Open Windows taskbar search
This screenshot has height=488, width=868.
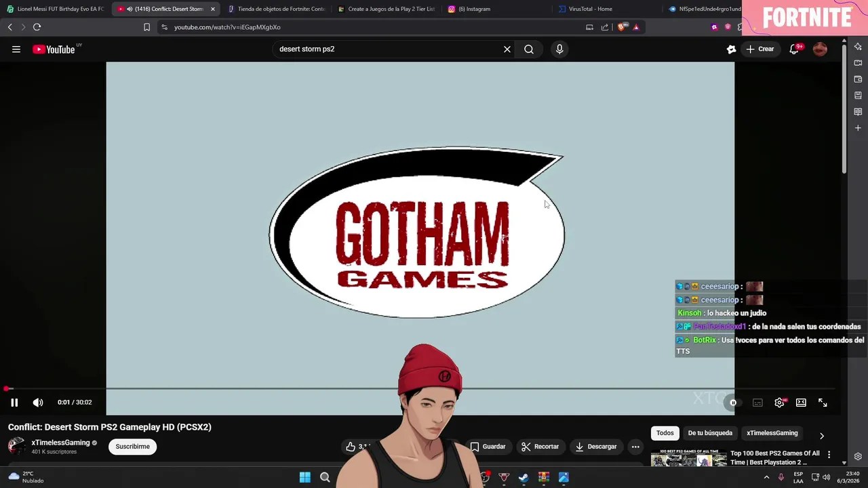click(325, 477)
